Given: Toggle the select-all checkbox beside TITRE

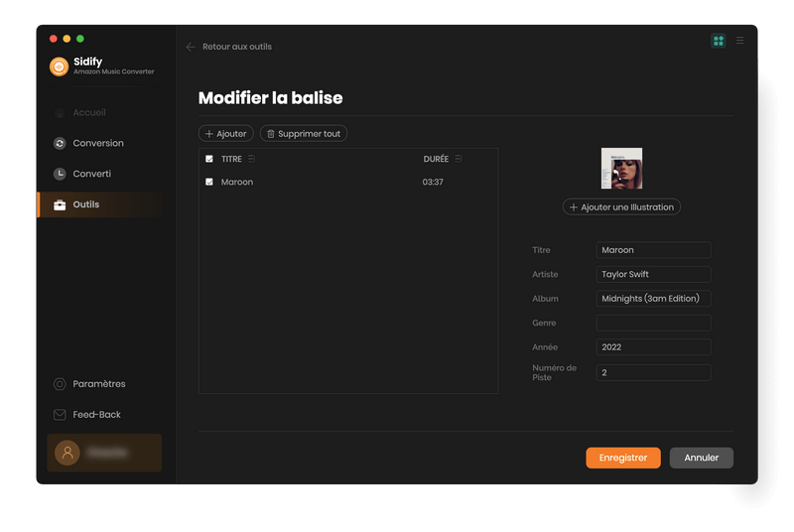Looking at the screenshot, I should (209, 159).
